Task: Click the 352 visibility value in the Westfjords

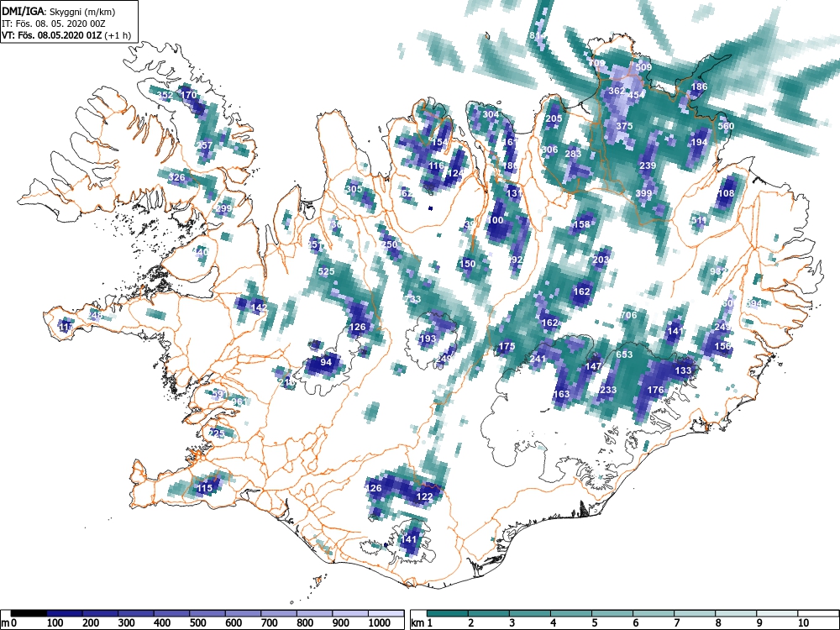Action: point(165,96)
